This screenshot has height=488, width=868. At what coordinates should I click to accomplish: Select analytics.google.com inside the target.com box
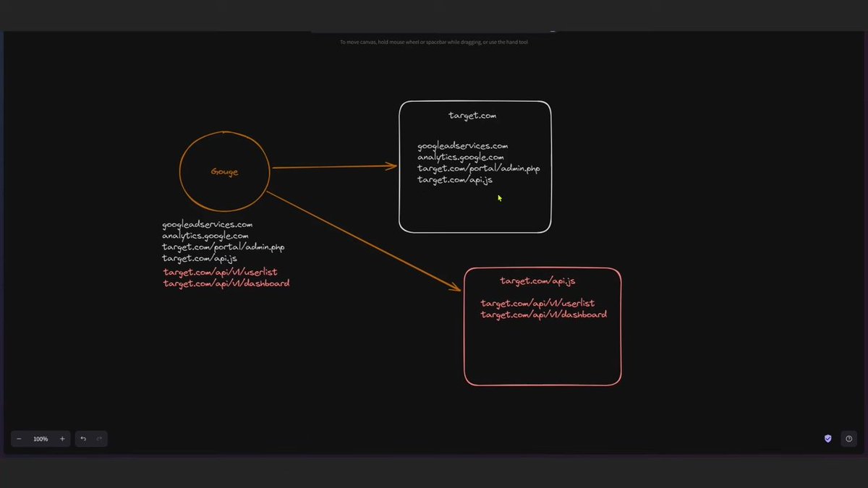tap(461, 157)
